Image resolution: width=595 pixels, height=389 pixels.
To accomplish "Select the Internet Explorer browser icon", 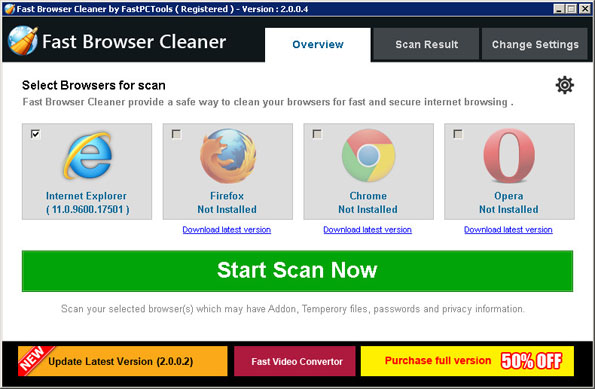I will (x=88, y=155).
